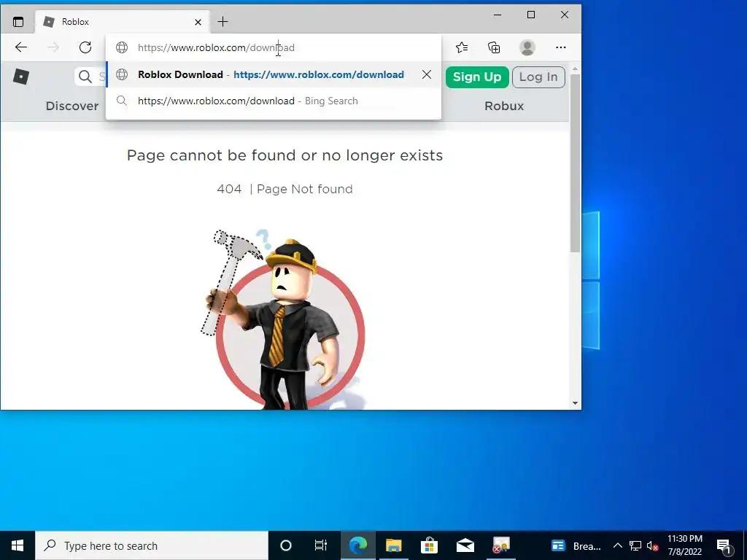The image size is (747, 560).
Task: Click the taskbar search box
Action: point(152,545)
